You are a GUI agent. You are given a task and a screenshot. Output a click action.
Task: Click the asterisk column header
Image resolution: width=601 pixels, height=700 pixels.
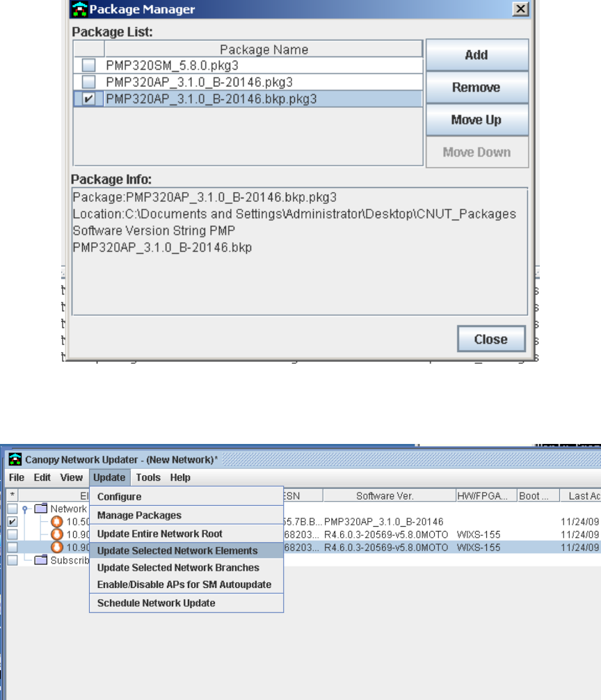(x=13, y=495)
